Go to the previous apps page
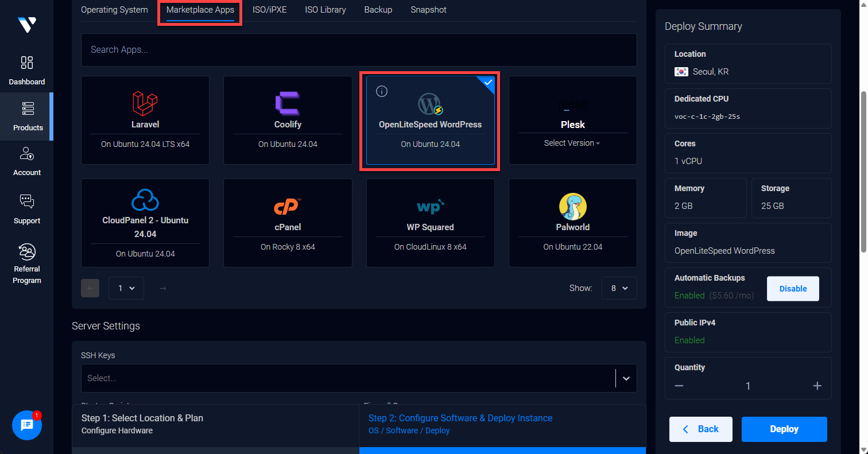 tap(90, 288)
